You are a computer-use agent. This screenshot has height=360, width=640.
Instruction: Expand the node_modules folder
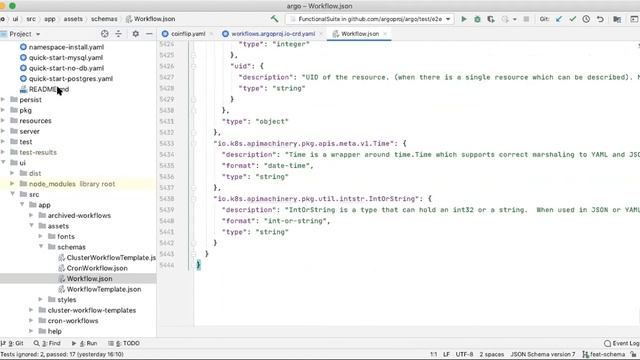[x=12, y=184]
